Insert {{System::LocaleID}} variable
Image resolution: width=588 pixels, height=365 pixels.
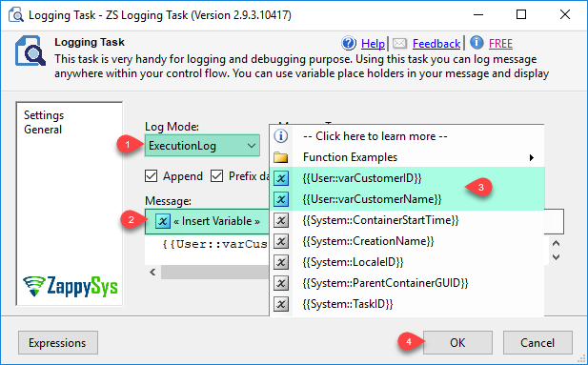click(353, 262)
